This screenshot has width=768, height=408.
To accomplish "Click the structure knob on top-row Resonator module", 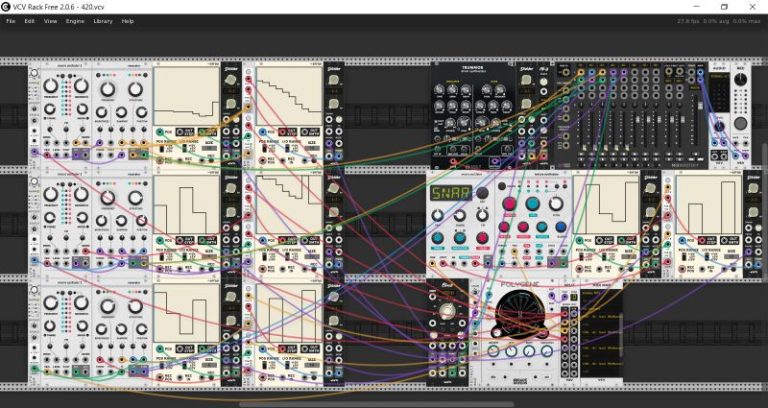I will point(135,89).
